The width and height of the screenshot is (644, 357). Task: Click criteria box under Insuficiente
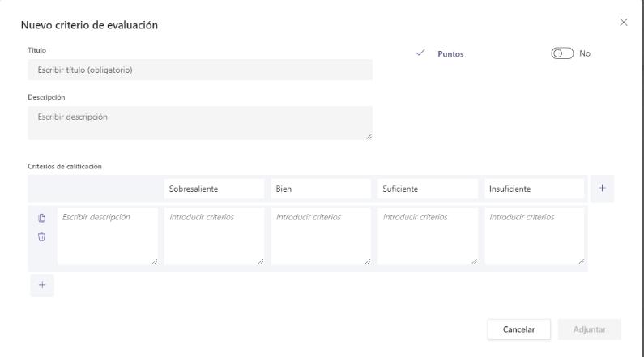pyautogui.click(x=535, y=236)
